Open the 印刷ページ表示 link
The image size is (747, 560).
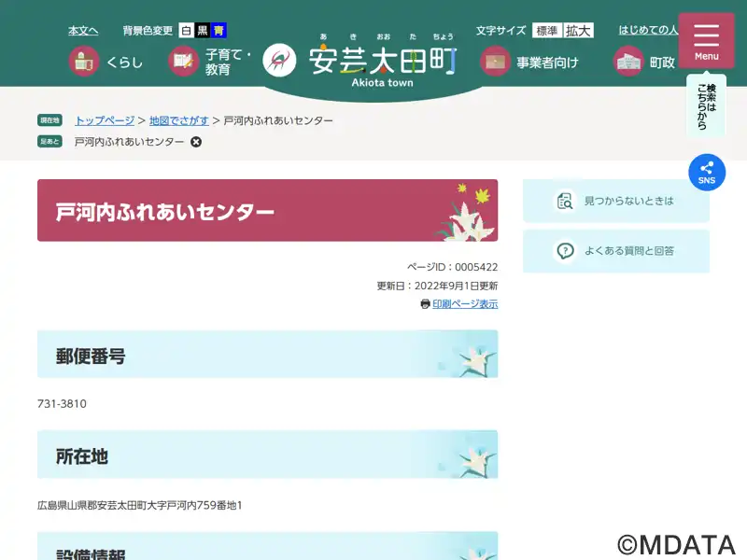tap(465, 304)
